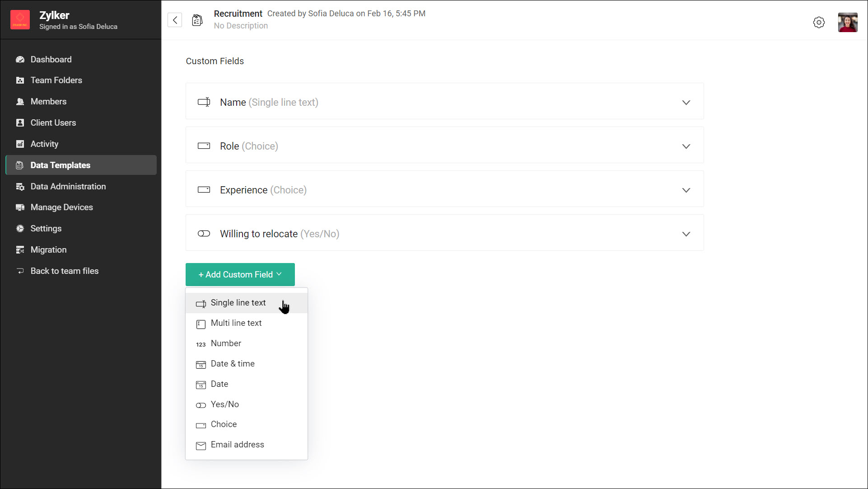
Task: Select the Date & time option
Action: click(233, 364)
